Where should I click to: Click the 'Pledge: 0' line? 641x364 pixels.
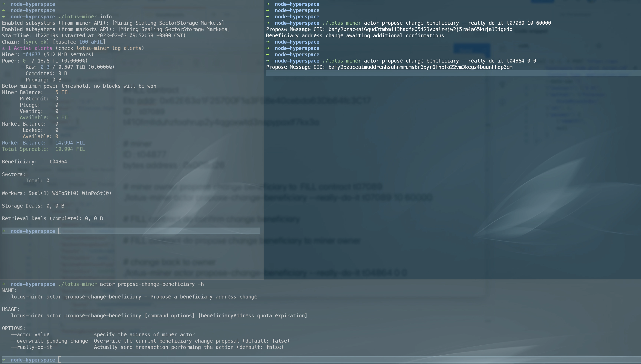pos(39,105)
